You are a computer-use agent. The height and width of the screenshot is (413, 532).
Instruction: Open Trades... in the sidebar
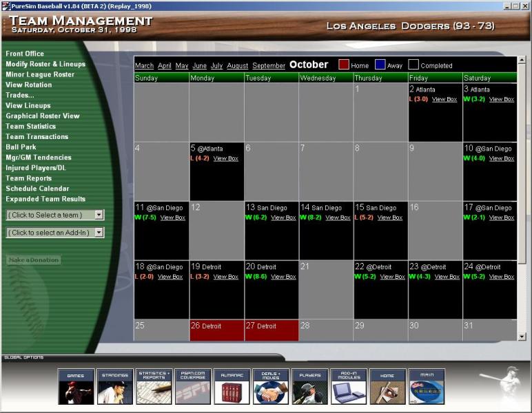(20, 95)
